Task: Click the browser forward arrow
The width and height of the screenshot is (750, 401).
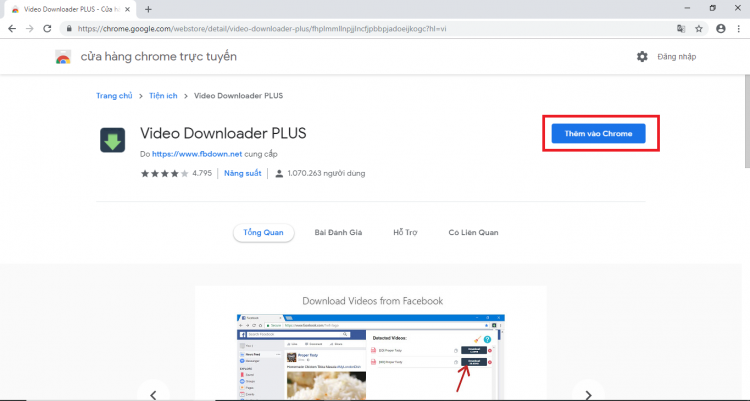Action: 30,29
